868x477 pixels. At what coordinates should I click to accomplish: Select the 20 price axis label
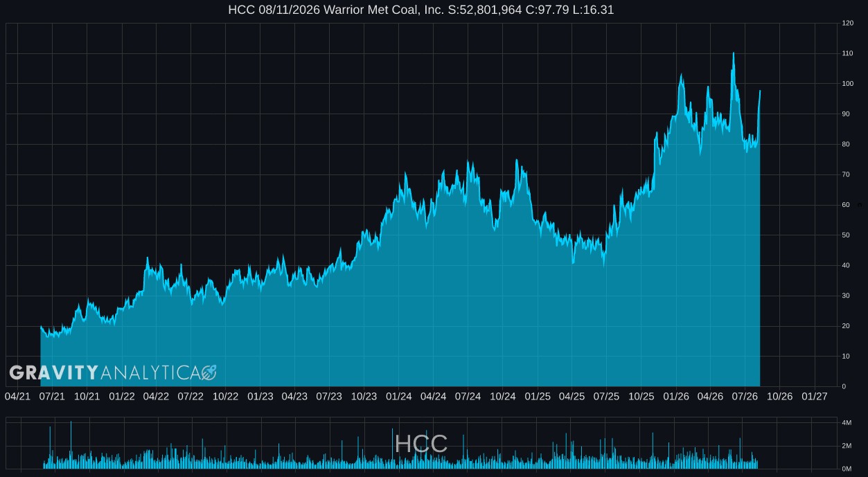(x=846, y=326)
